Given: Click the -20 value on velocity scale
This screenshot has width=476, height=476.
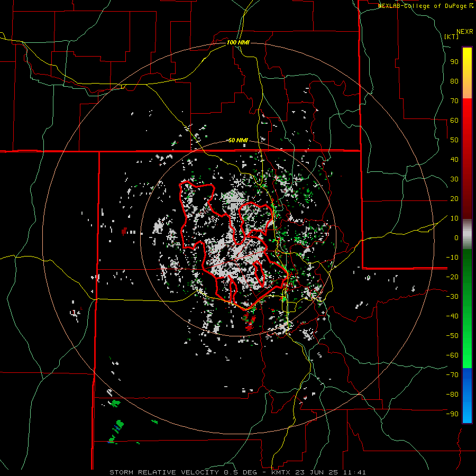Looking at the screenshot, I should point(452,277).
